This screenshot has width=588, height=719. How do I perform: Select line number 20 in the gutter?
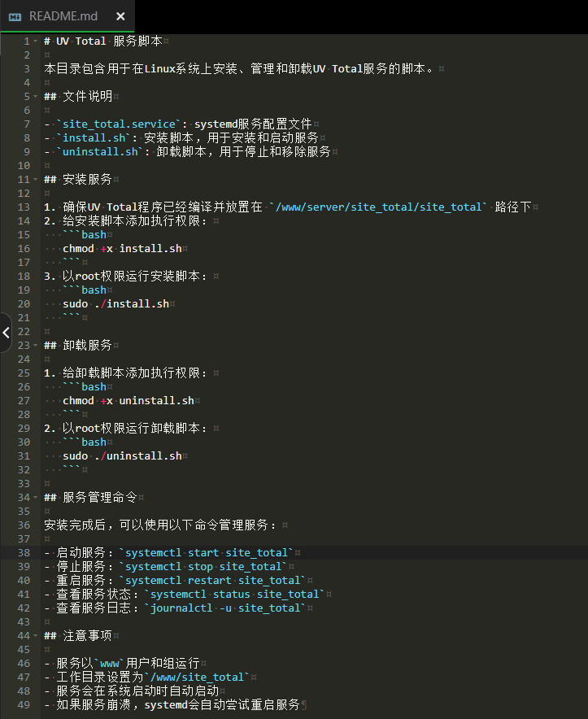click(x=24, y=304)
